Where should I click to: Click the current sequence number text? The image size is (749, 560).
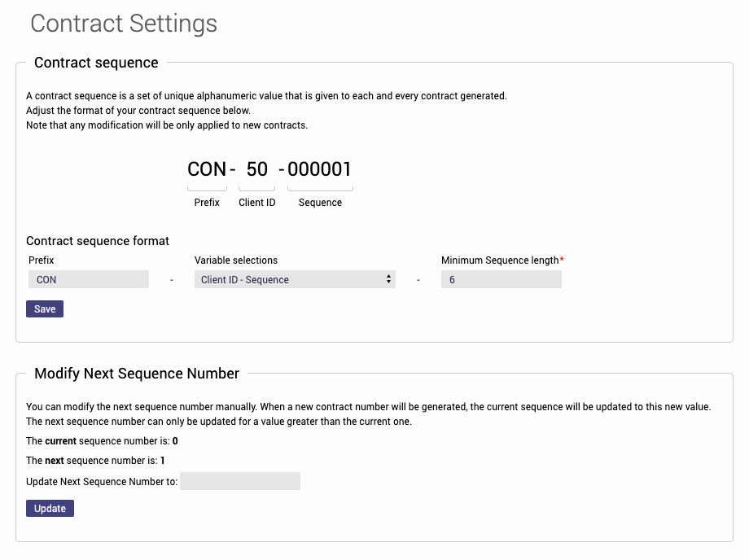point(102,441)
